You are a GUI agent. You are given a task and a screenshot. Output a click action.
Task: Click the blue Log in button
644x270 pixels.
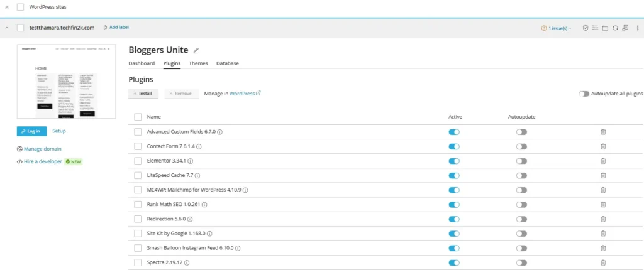click(x=31, y=131)
